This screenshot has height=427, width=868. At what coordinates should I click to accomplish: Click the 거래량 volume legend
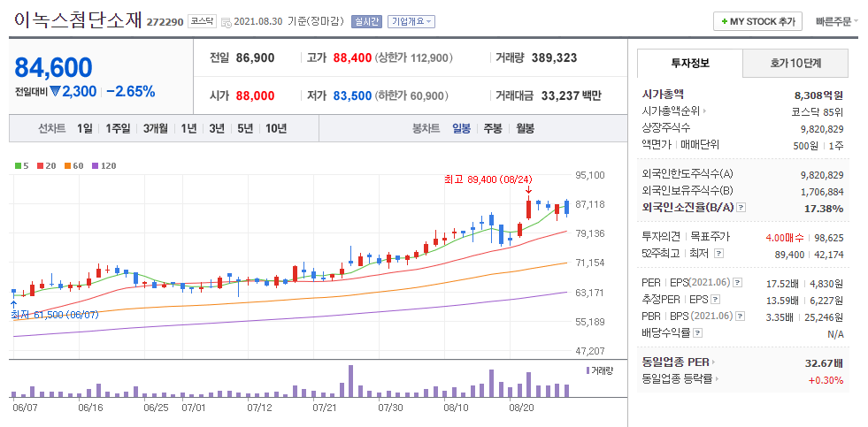(599, 370)
